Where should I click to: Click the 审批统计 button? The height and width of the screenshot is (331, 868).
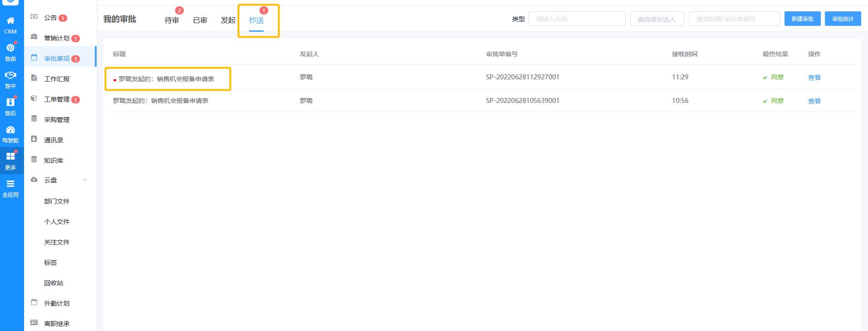(843, 19)
